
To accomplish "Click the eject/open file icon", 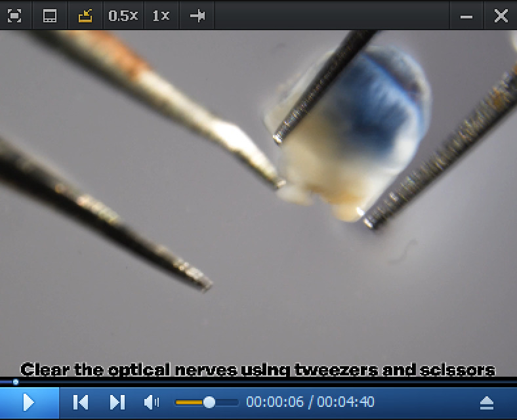I will (487, 403).
